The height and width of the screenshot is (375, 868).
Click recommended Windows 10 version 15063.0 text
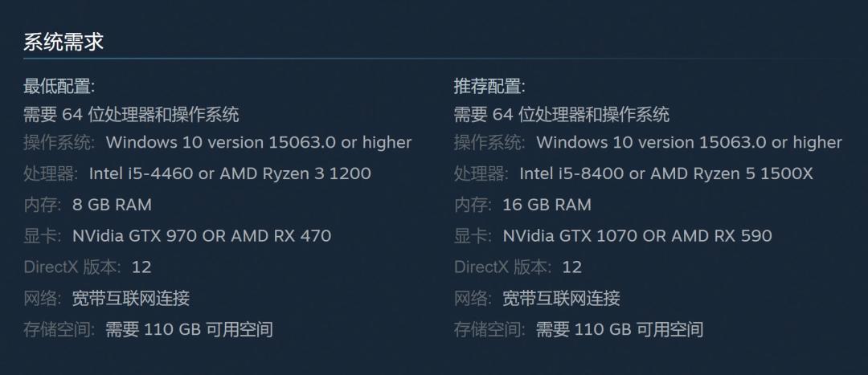coord(689,143)
